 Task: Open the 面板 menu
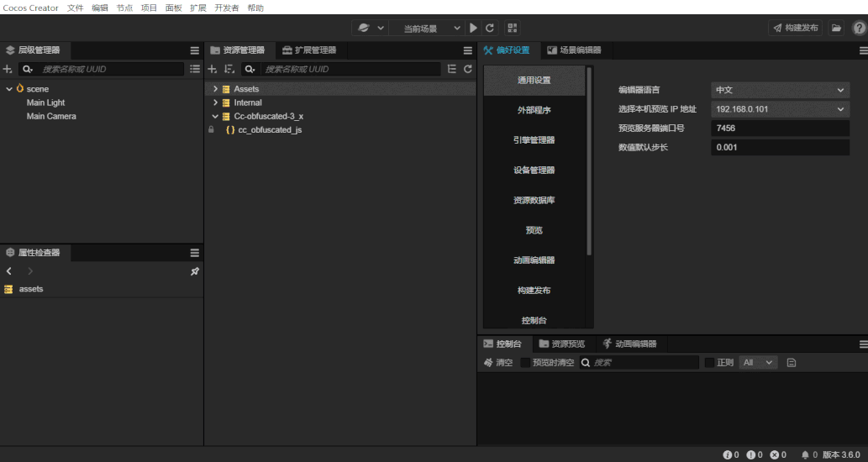click(173, 8)
